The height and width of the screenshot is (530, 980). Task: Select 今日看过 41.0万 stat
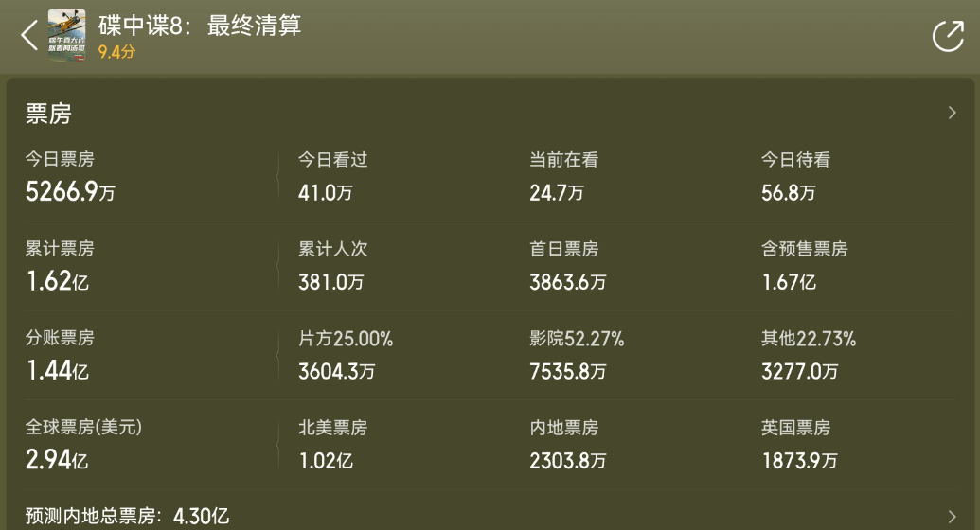[x=332, y=177]
